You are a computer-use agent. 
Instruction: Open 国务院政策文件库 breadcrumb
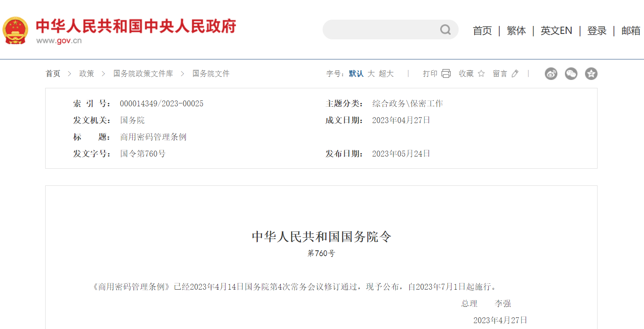[143, 74]
